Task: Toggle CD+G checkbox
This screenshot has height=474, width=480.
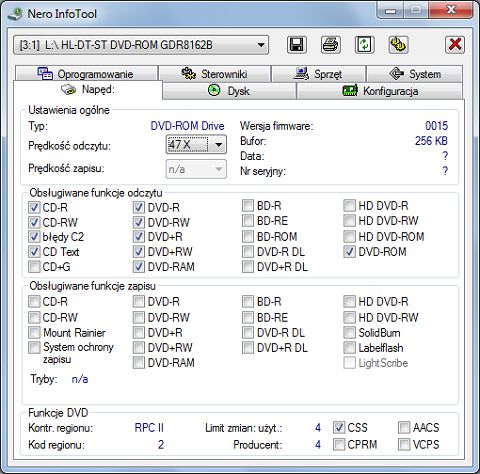Action: tap(34, 267)
